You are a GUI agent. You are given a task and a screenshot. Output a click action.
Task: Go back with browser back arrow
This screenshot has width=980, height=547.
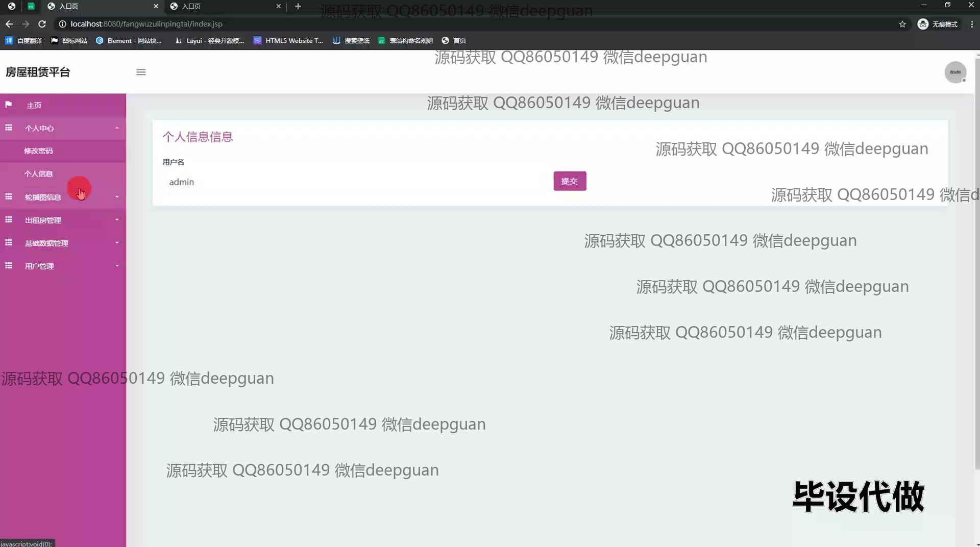tap(9, 24)
